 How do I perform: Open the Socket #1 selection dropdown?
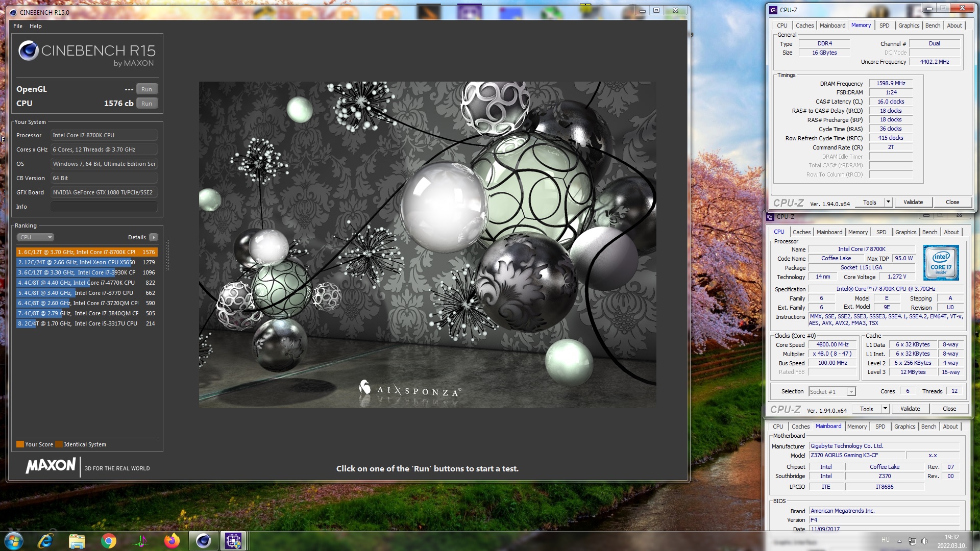pos(832,391)
